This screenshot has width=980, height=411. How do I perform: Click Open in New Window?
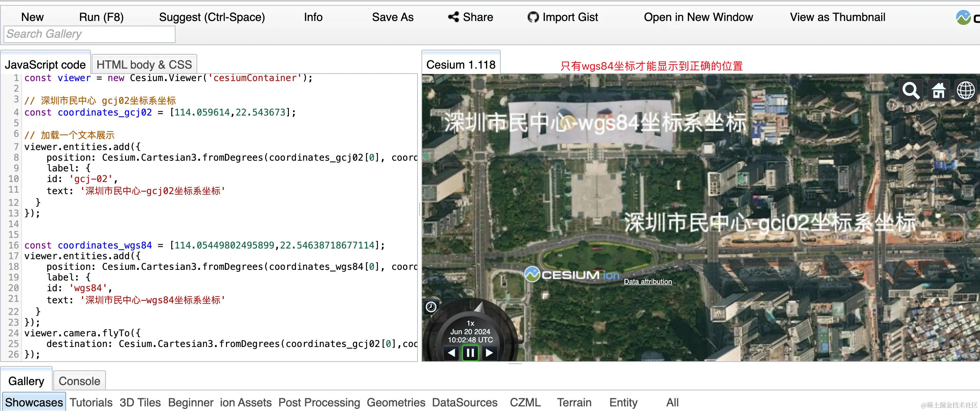698,17
